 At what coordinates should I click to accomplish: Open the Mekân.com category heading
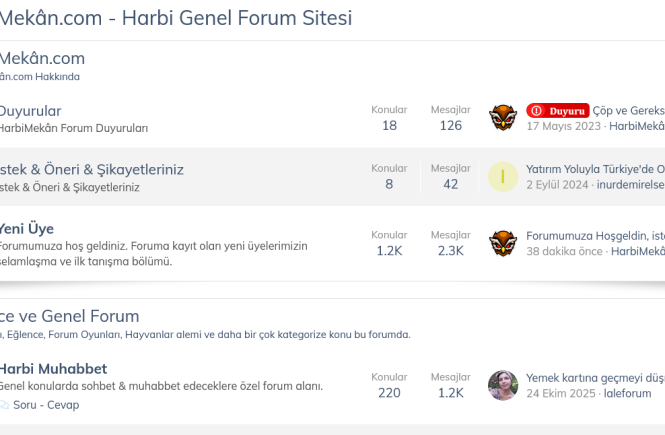(x=42, y=58)
